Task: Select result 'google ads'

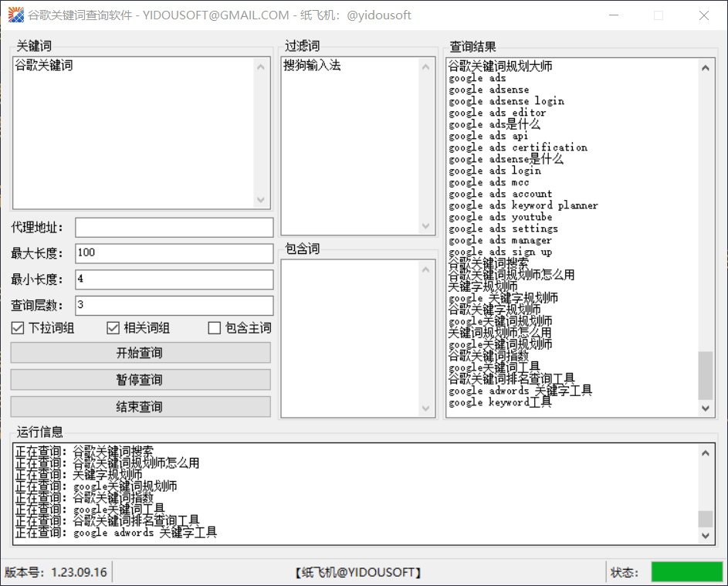Action: click(477, 78)
